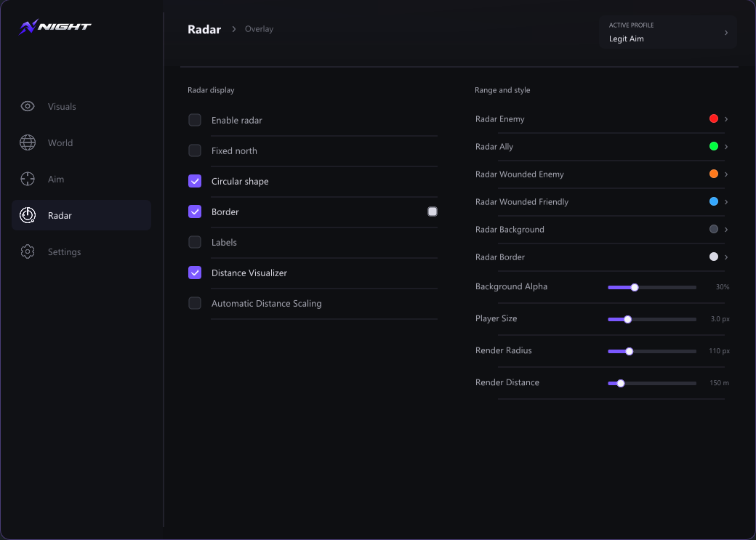Click the Settings gear icon
This screenshot has height=540, width=756.
[28, 251]
